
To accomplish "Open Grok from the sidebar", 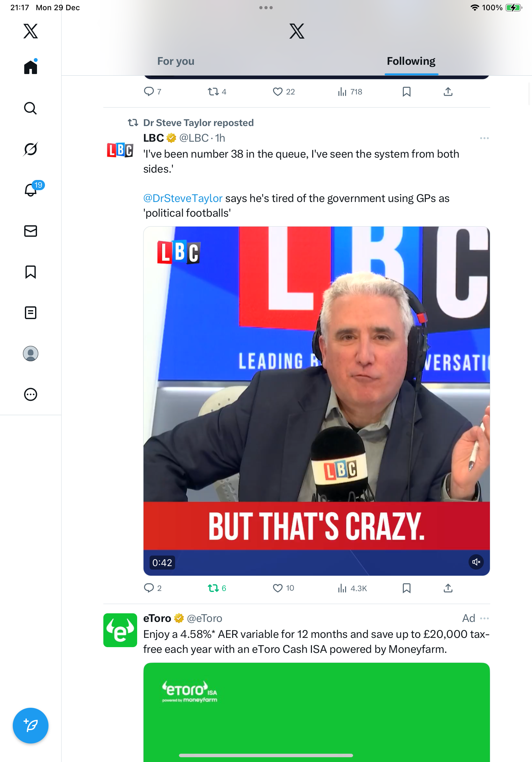I will tap(31, 149).
